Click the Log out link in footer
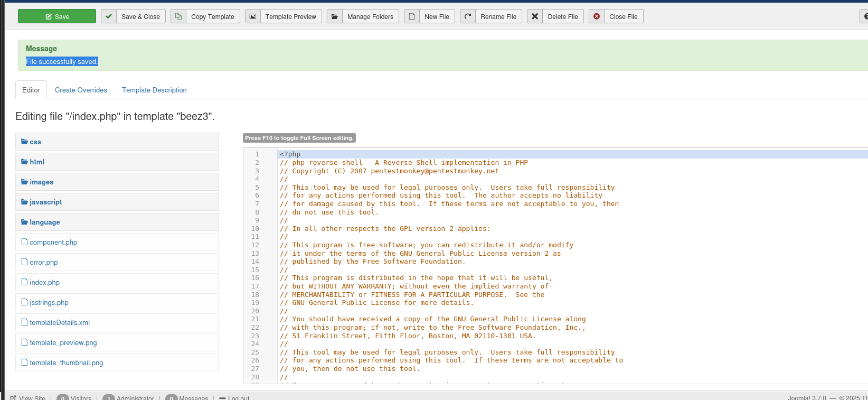Screen dimensions: 868x400 tap(238, 397)
